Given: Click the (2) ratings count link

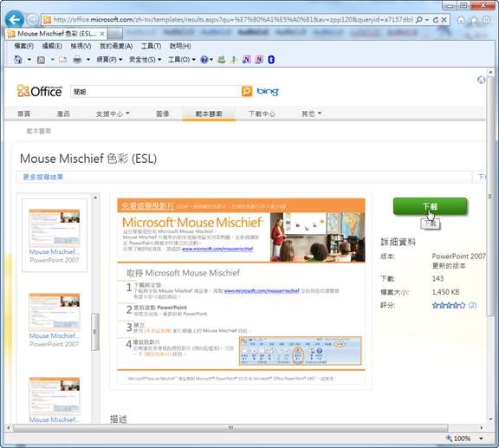Looking at the screenshot, I should point(472,305).
